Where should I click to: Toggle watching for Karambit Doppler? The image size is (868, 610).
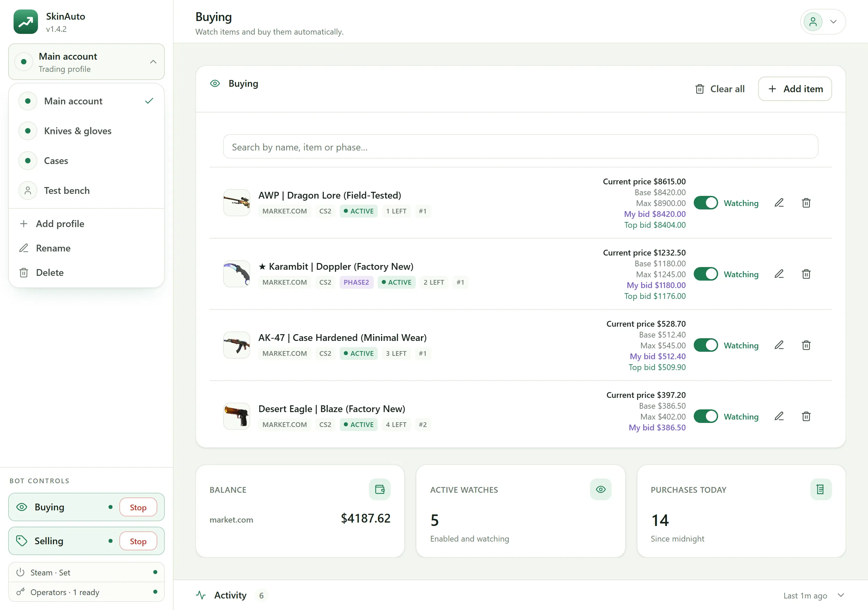[706, 274]
